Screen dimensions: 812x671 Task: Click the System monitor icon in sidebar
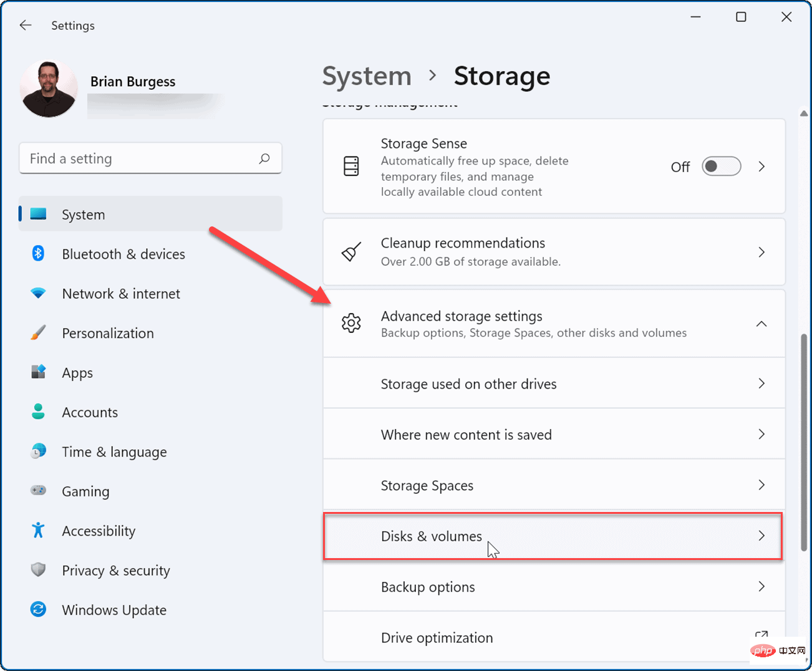click(x=39, y=214)
